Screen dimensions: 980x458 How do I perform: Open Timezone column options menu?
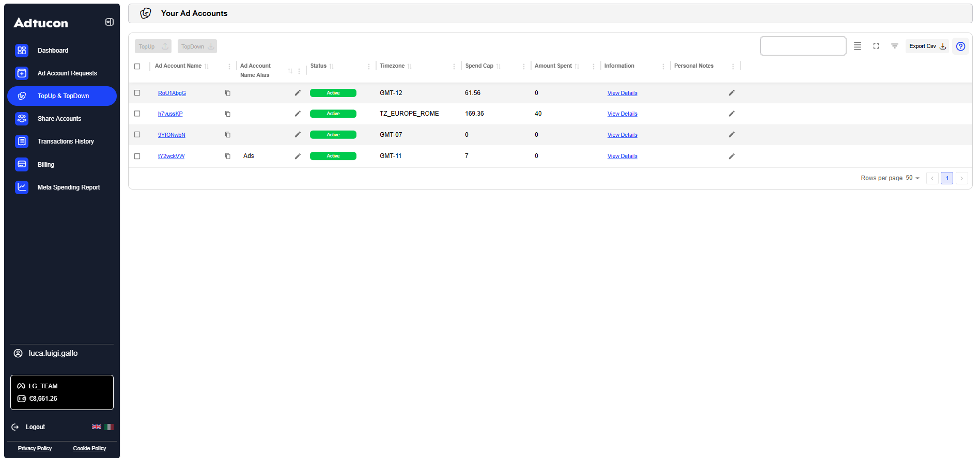pos(454,66)
